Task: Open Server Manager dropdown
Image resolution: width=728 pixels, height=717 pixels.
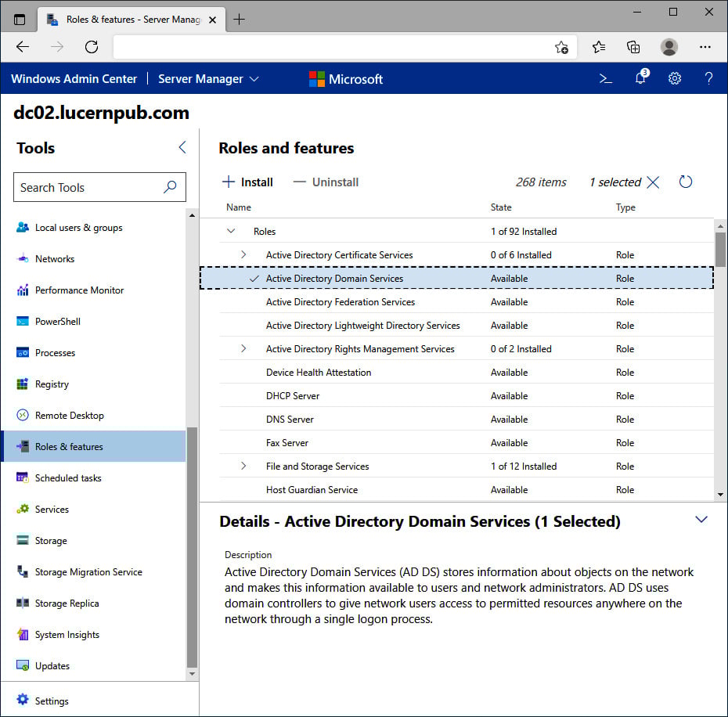Action: click(x=208, y=78)
